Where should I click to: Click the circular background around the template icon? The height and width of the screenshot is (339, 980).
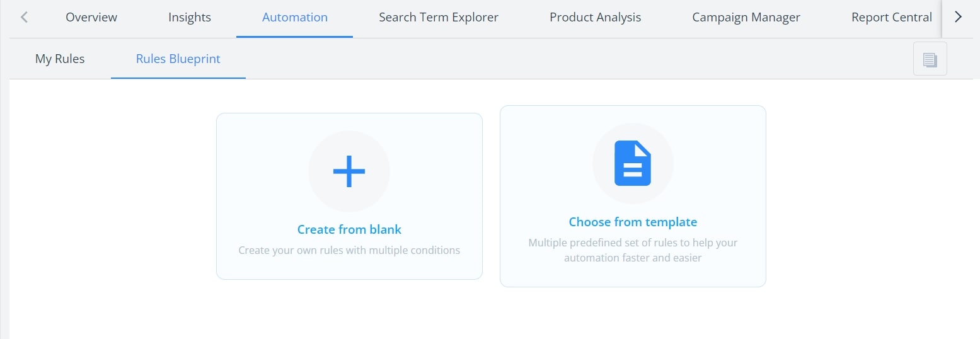633,164
